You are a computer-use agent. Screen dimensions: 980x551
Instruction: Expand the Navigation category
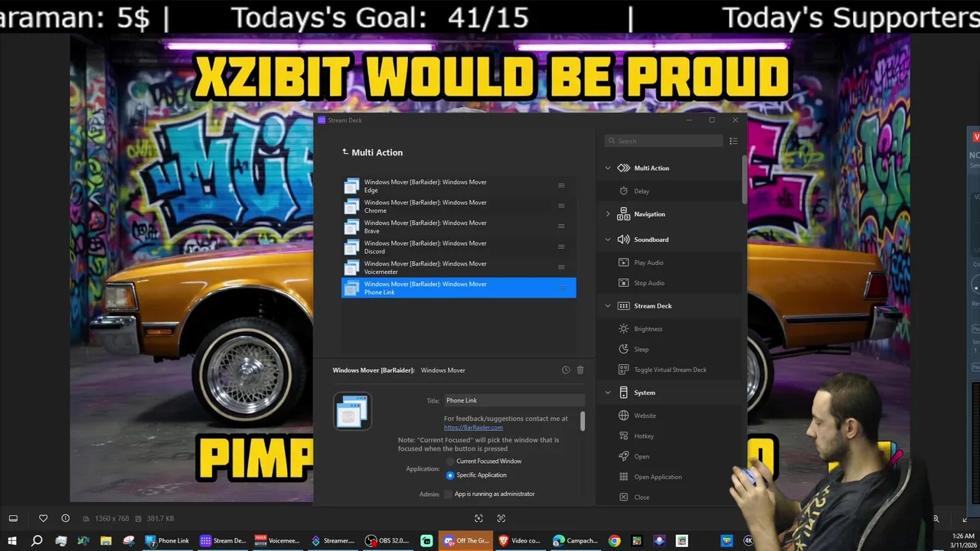tap(608, 214)
